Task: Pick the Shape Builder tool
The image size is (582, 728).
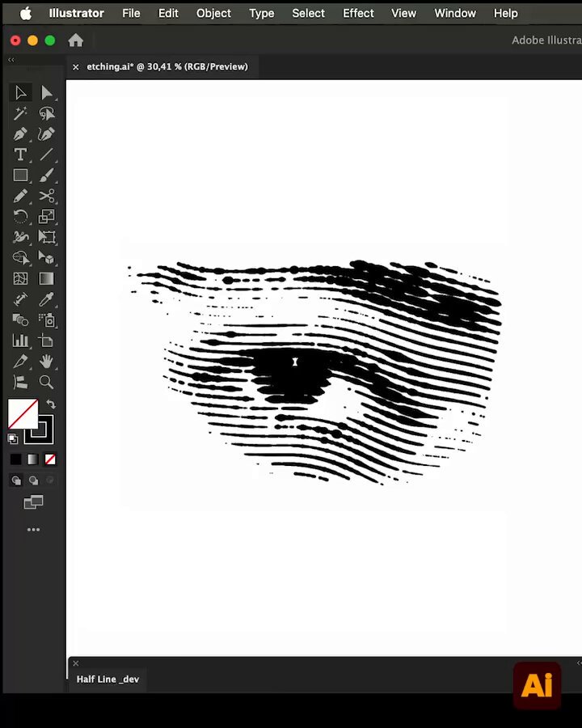Action: point(20,258)
